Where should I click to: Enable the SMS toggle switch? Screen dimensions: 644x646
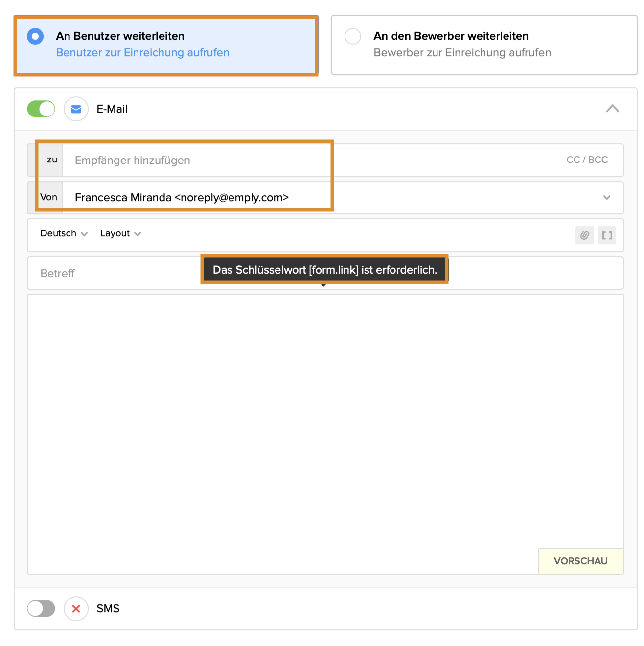(x=41, y=609)
